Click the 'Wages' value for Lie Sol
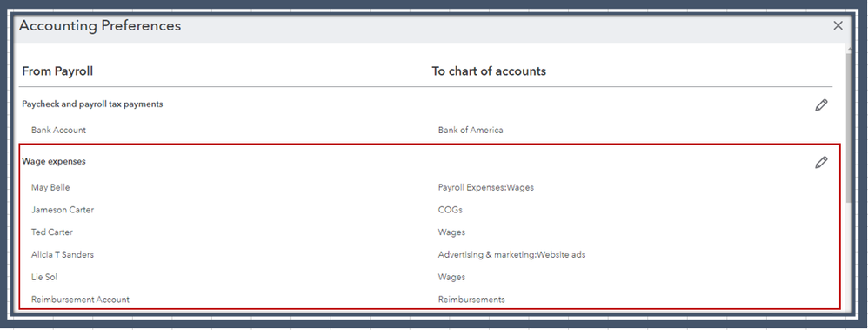The height and width of the screenshot is (330, 868). pyautogui.click(x=451, y=277)
